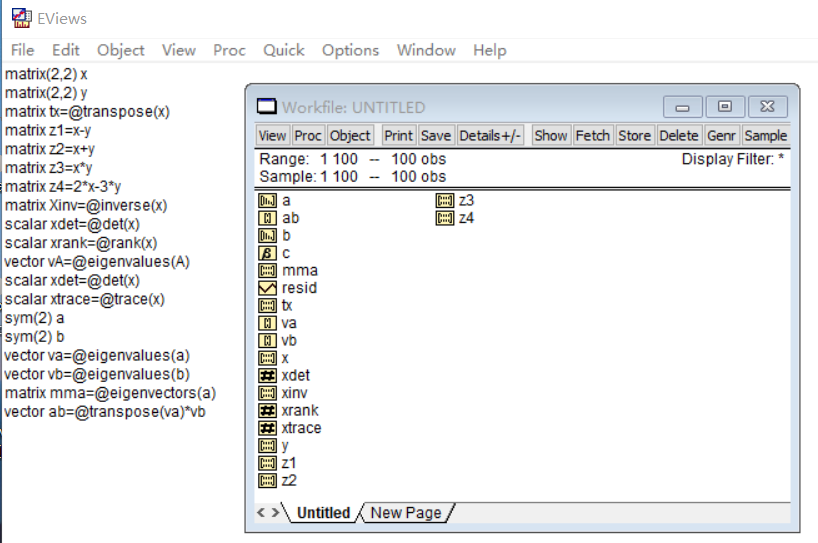Screen dimensions: 818x543
Task: Open the Edit menu
Action: (x=66, y=50)
